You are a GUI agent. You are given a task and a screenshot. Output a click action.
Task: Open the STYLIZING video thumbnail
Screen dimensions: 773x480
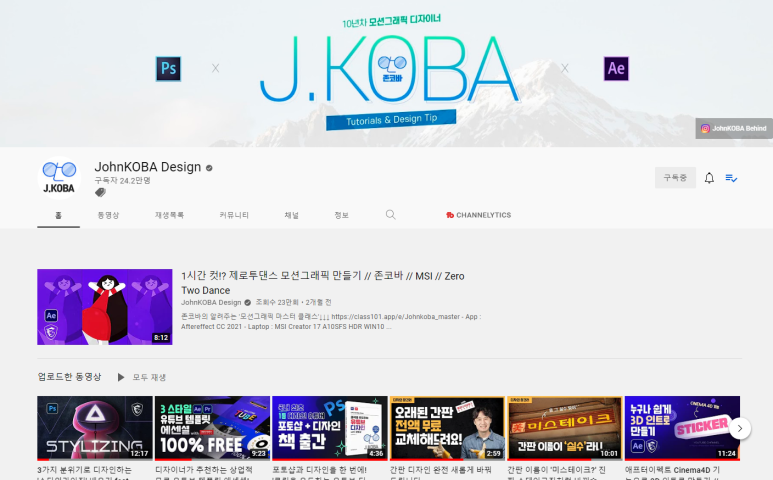pyautogui.click(x=95, y=428)
